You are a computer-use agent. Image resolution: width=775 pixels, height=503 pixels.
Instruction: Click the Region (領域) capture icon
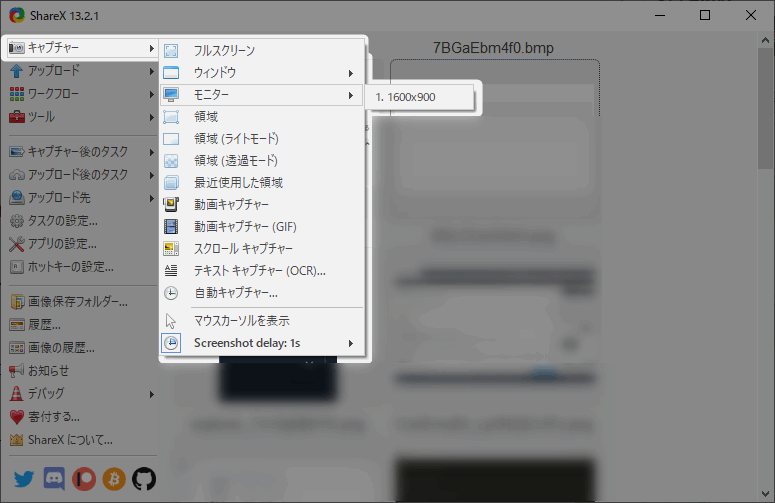pyautogui.click(x=171, y=117)
